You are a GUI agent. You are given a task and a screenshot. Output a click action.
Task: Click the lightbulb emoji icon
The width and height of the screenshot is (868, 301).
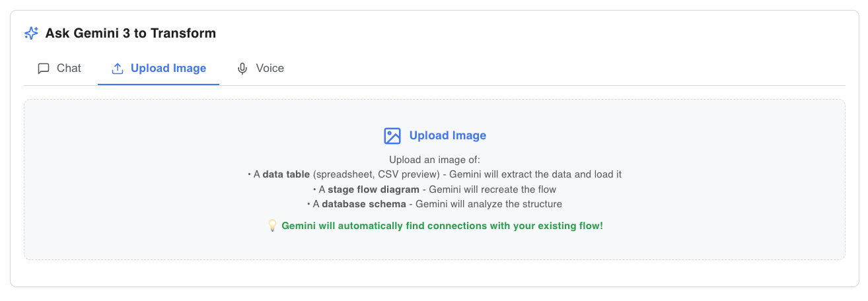(272, 226)
